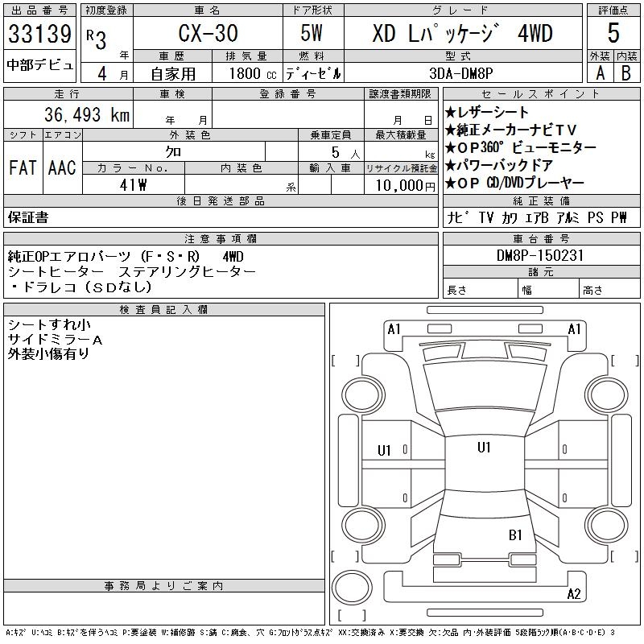Screen dimensions: 644x644
Task: Click the sales point ★レザーシート
Action: [x=487, y=112]
